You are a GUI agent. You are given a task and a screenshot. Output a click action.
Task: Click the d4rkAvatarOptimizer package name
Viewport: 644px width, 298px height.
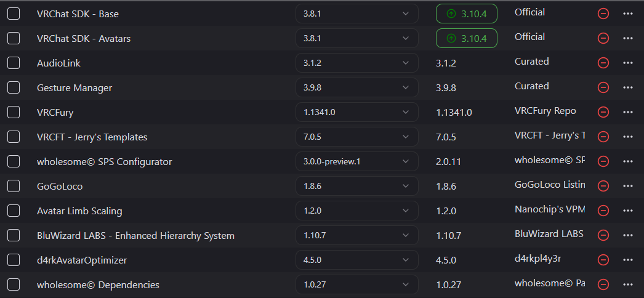(82, 260)
